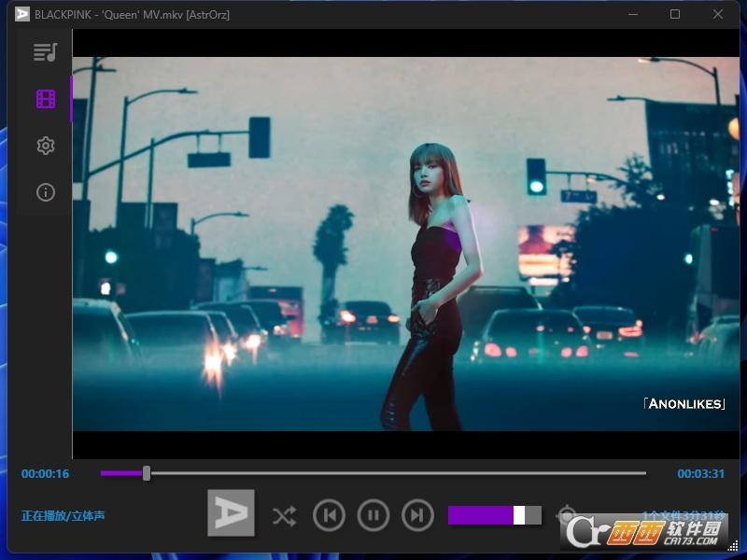Maximize the AstrOrz window

tap(675, 14)
